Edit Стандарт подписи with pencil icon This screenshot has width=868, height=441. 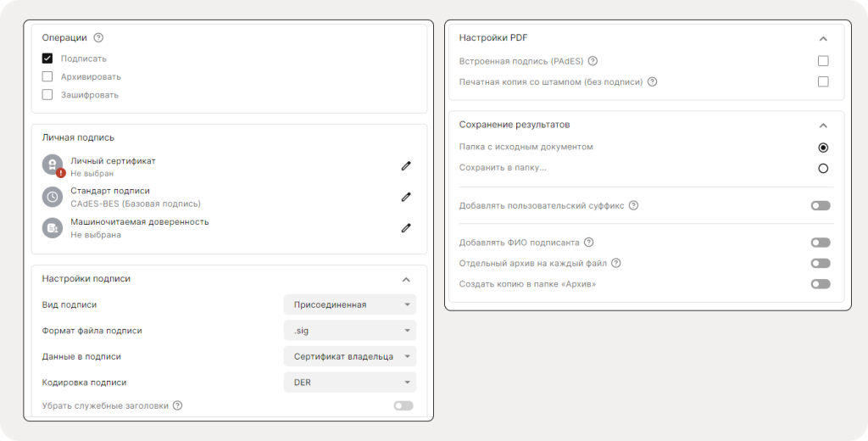(x=406, y=197)
